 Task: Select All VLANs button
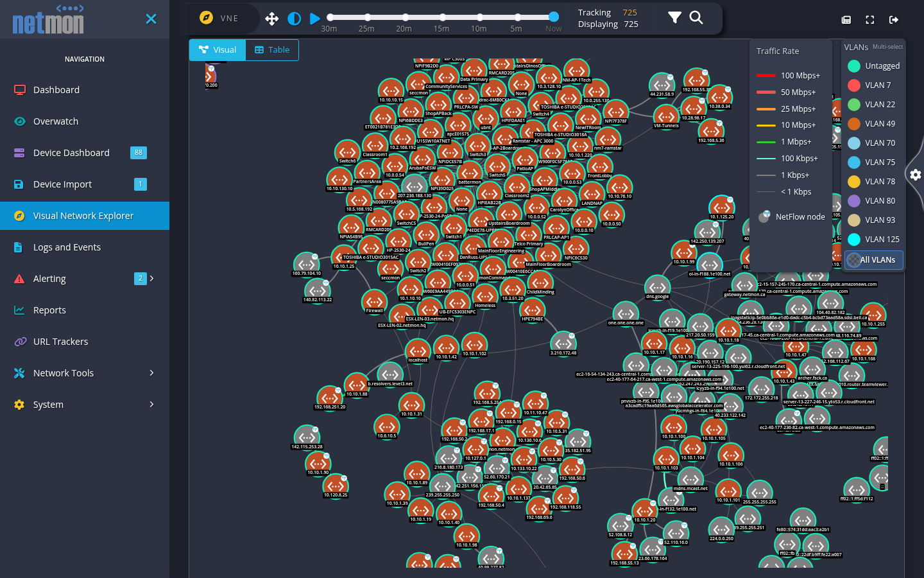pos(873,259)
